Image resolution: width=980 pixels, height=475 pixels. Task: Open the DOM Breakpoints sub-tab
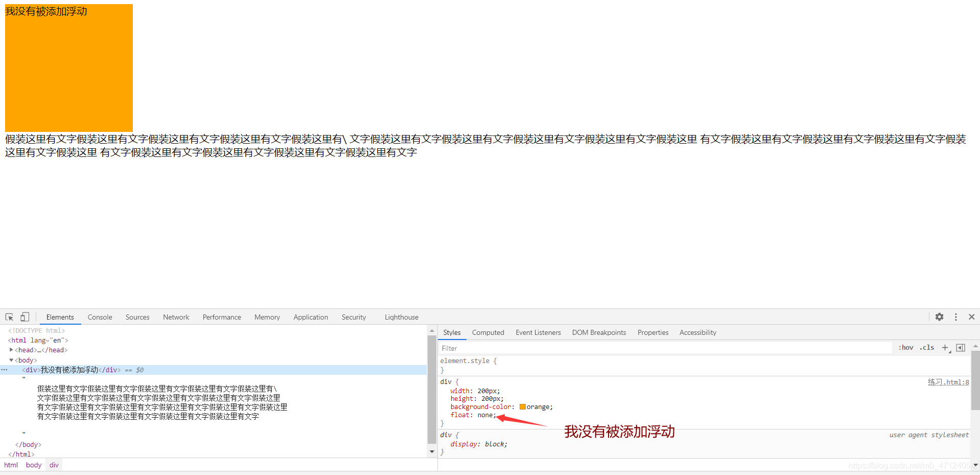599,332
